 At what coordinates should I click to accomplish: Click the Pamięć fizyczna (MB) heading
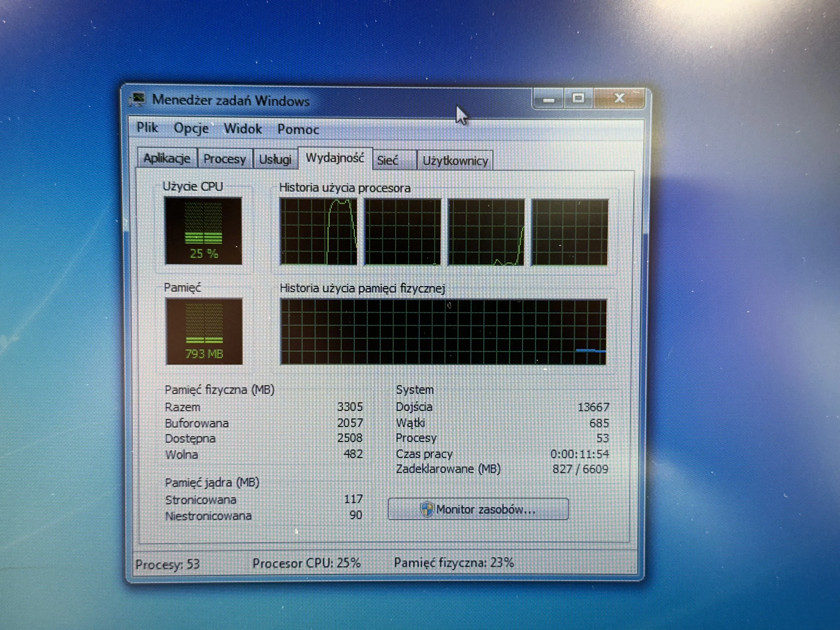coord(220,390)
